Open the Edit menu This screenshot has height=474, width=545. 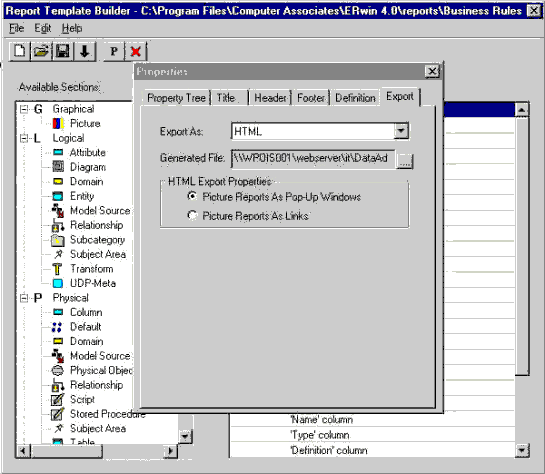pos(42,28)
